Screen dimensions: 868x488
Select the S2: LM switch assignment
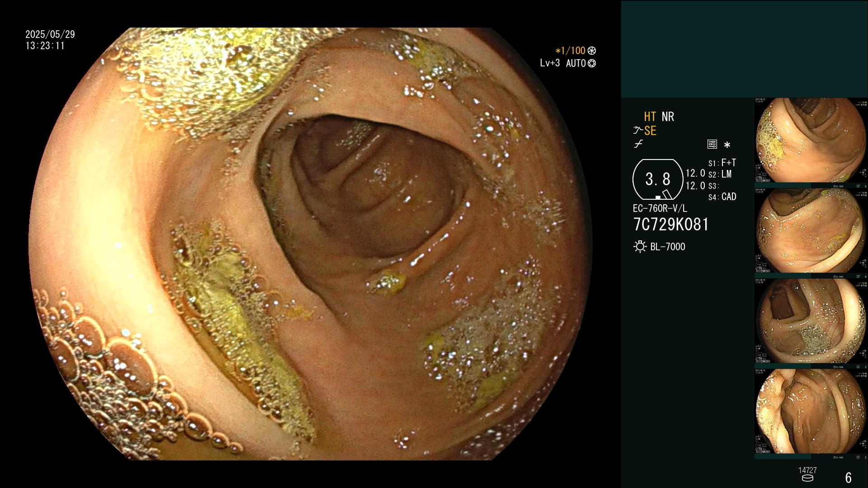click(x=720, y=174)
